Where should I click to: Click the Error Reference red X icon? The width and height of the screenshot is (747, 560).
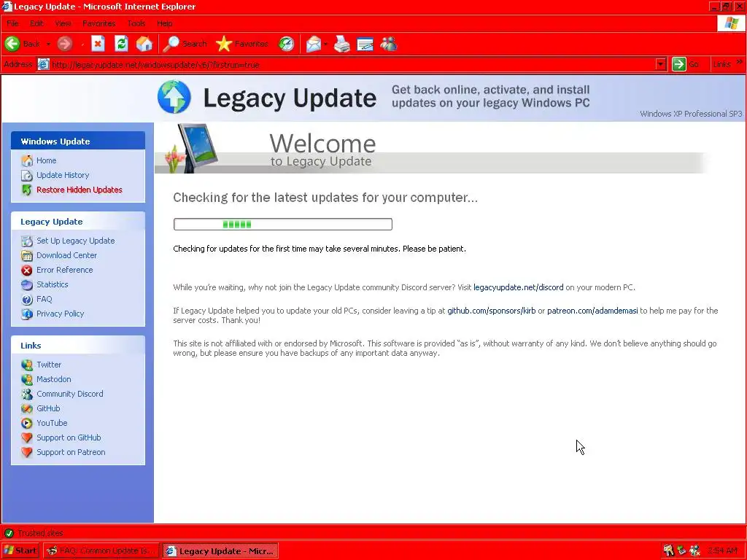27,270
